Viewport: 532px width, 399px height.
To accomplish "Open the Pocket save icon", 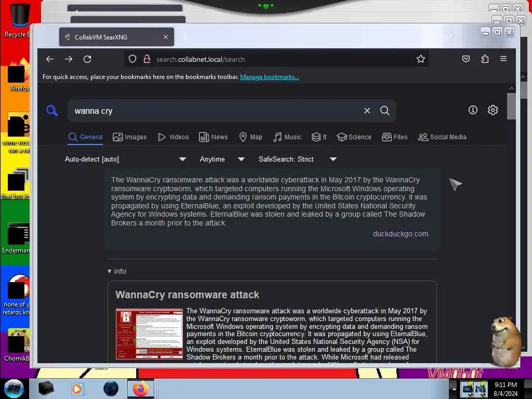I will click(x=466, y=59).
